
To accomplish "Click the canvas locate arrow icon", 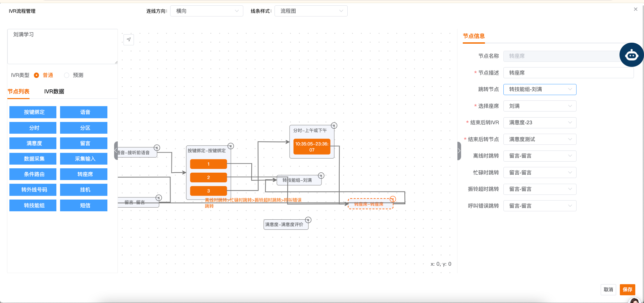I will click(x=129, y=40).
